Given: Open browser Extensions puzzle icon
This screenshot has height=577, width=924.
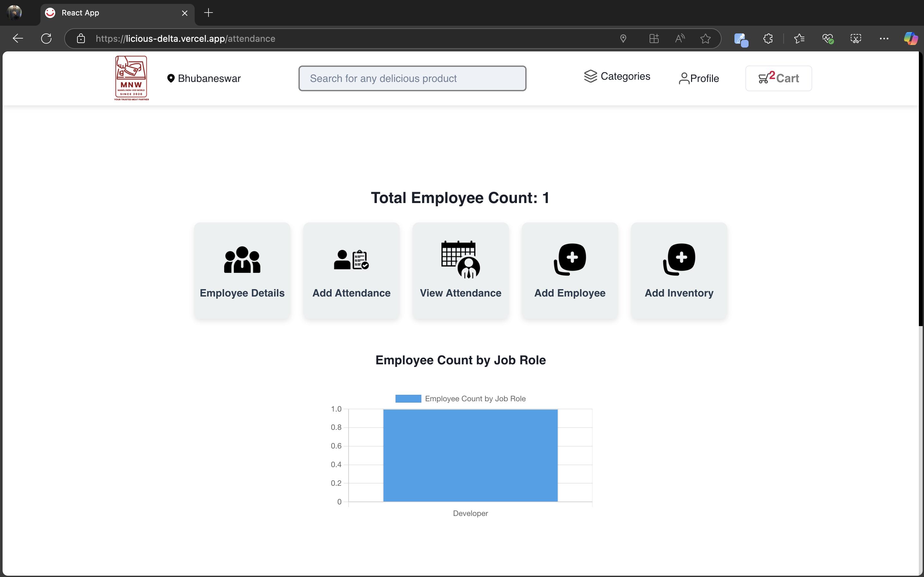Looking at the screenshot, I should 768,39.
